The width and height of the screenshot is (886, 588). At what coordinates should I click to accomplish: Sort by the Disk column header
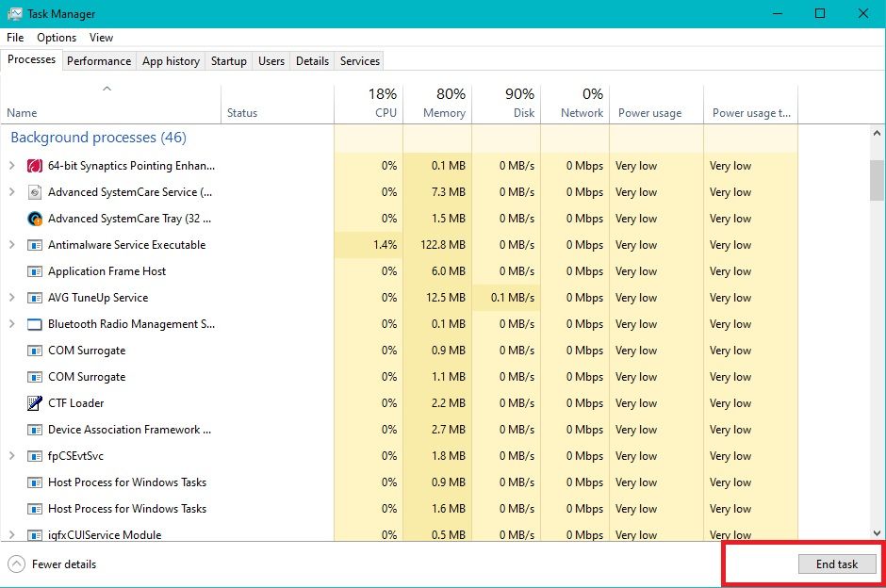point(506,104)
